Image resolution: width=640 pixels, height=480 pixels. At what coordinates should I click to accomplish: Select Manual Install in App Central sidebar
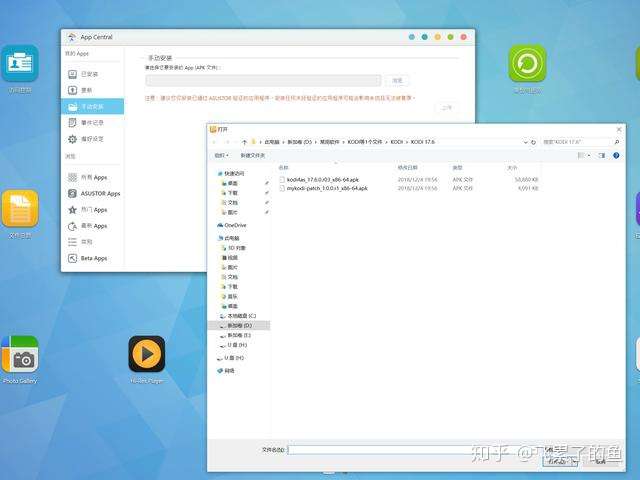point(92,107)
